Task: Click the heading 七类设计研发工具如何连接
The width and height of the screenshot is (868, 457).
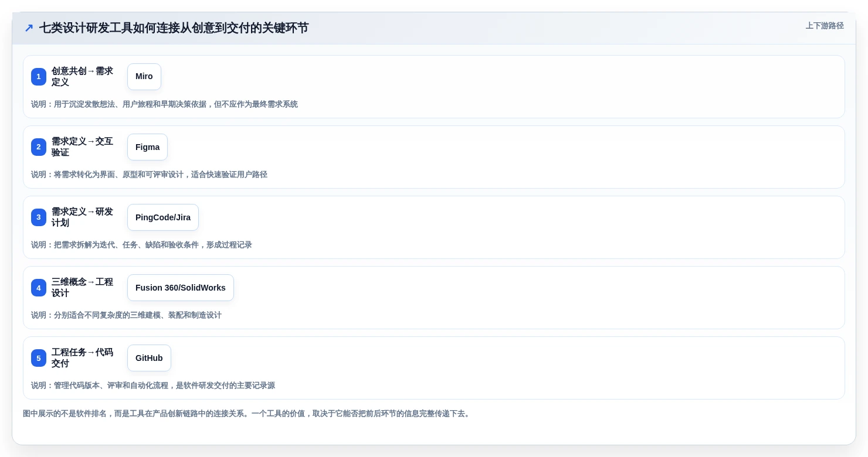Action: (x=174, y=28)
